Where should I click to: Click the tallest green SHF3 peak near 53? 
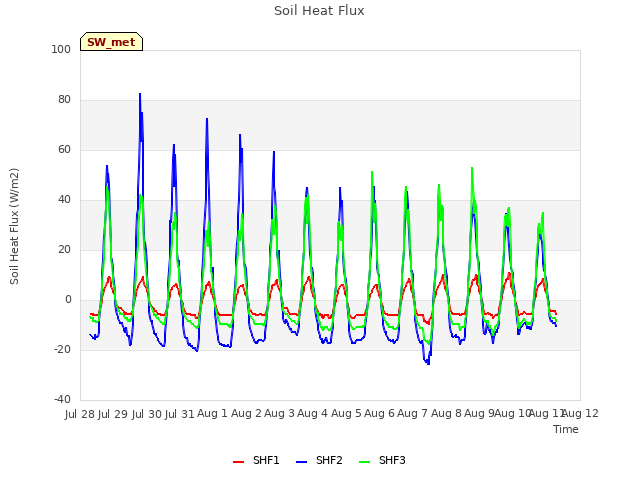[472, 168]
